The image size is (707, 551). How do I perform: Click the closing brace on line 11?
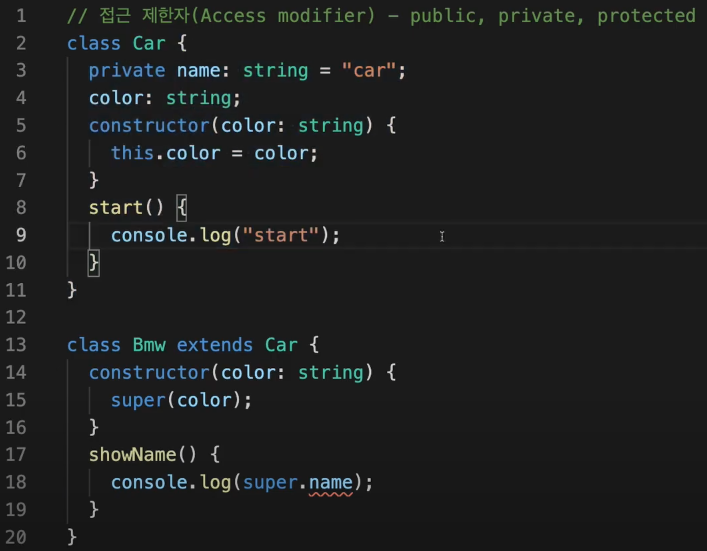(72, 290)
